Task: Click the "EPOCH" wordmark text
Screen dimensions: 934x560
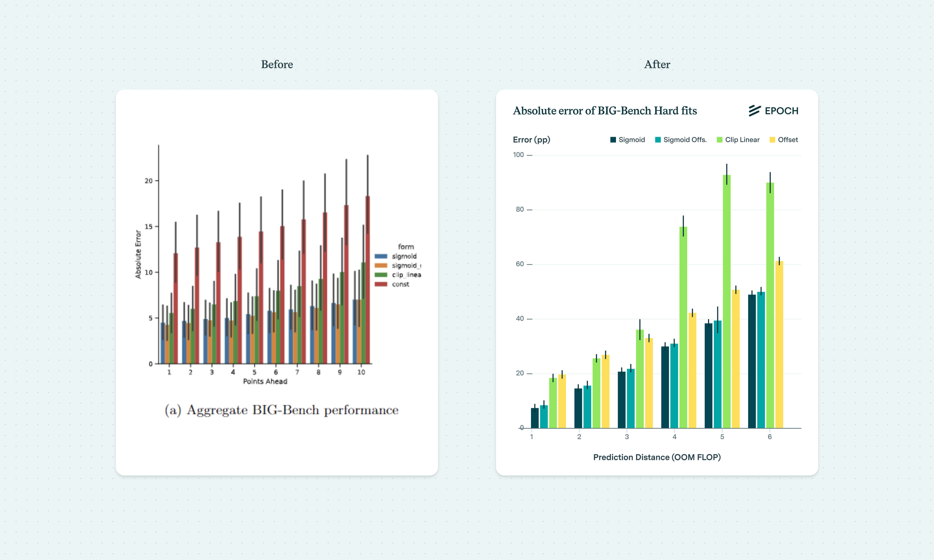Action: point(782,111)
